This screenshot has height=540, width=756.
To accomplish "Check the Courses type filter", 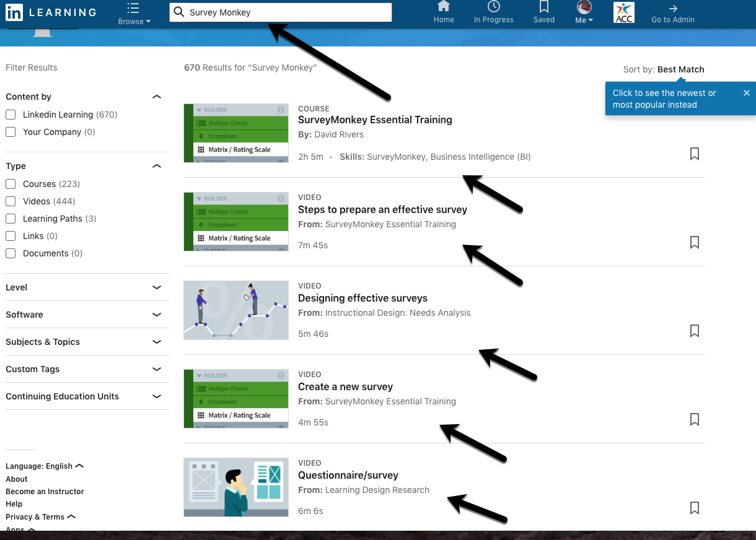I will pos(11,184).
